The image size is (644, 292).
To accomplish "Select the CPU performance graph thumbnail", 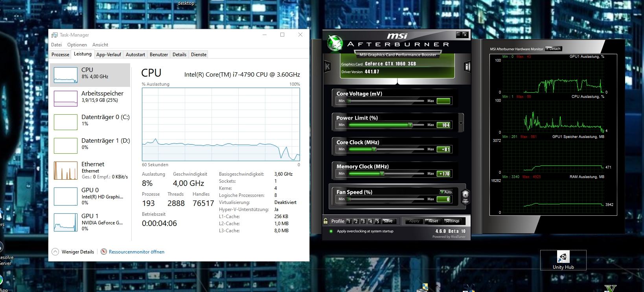I will pyautogui.click(x=66, y=75).
